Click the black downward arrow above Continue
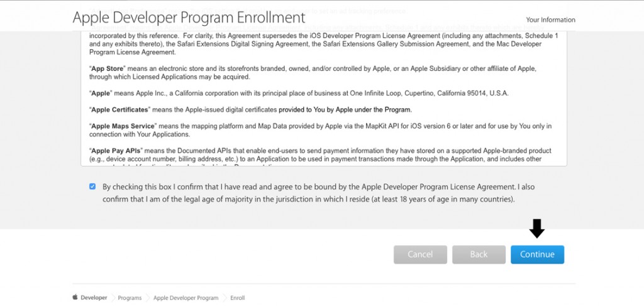 point(537,229)
